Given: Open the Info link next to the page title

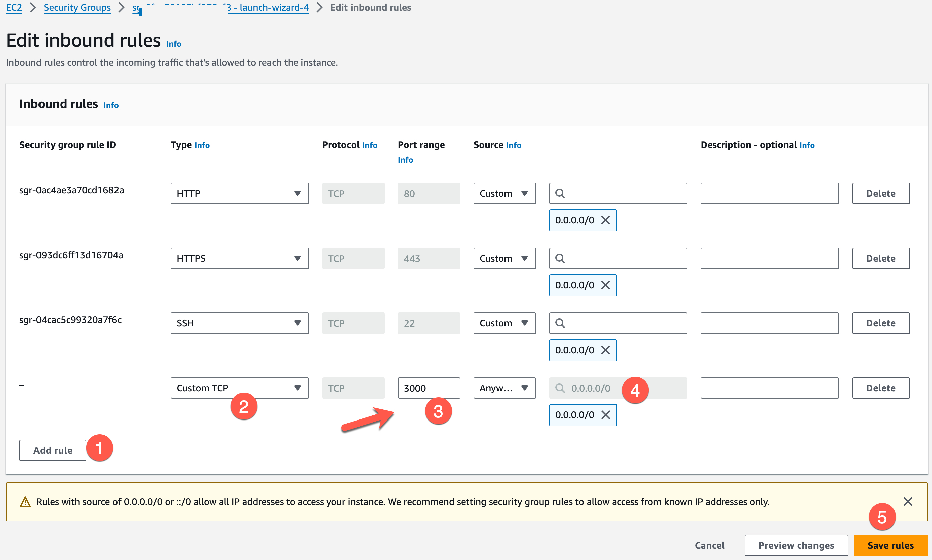Looking at the screenshot, I should coord(174,44).
